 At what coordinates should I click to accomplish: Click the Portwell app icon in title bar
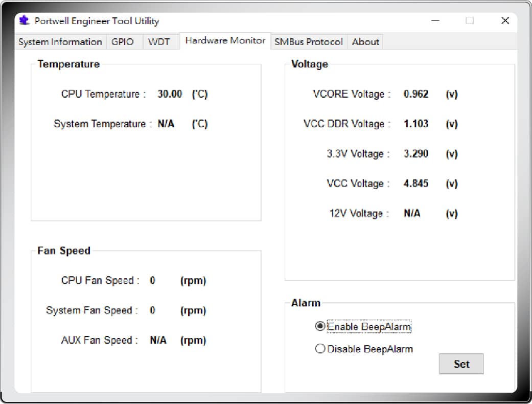point(24,21)
